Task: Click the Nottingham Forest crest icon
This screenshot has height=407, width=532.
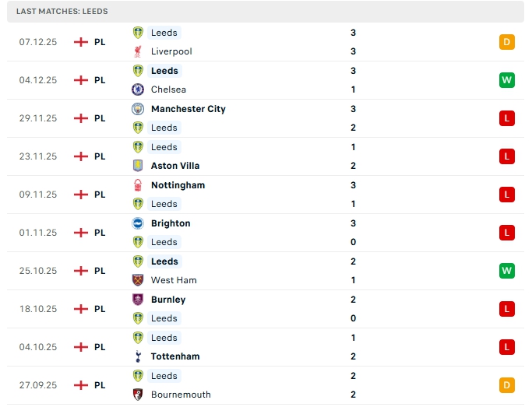Action: coord(138,185)
